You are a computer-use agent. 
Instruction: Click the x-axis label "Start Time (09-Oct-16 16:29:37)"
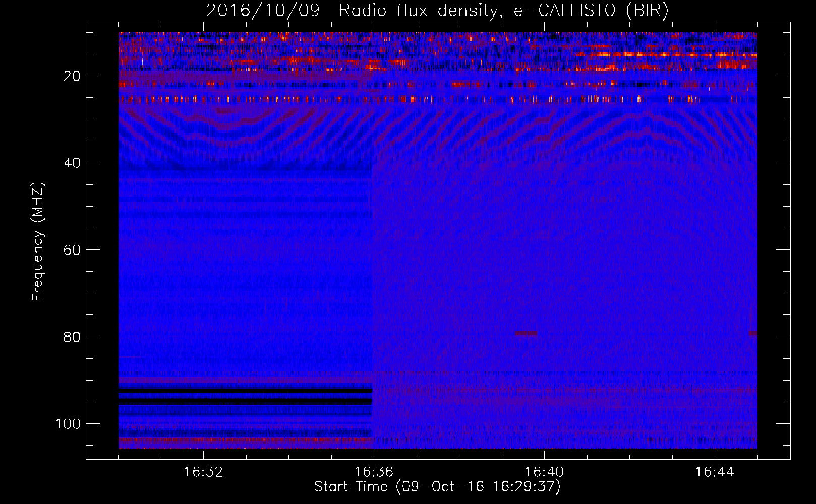(437, 487)
